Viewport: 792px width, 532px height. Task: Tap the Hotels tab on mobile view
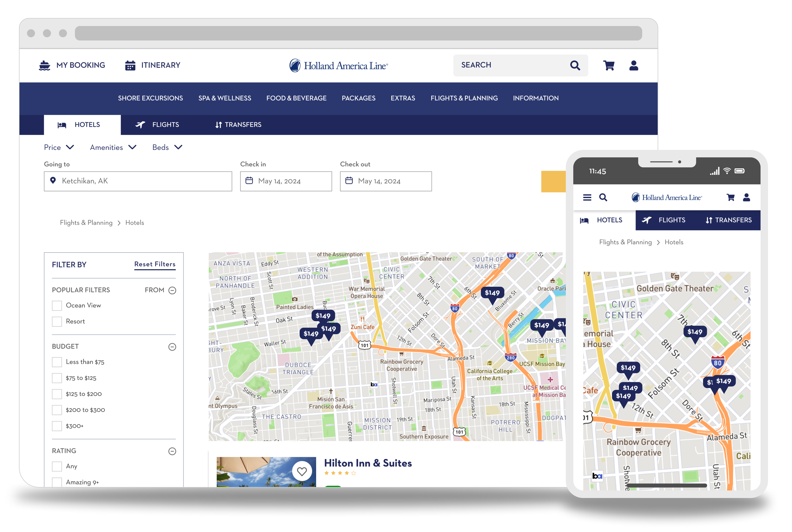[x=604, y=220]
